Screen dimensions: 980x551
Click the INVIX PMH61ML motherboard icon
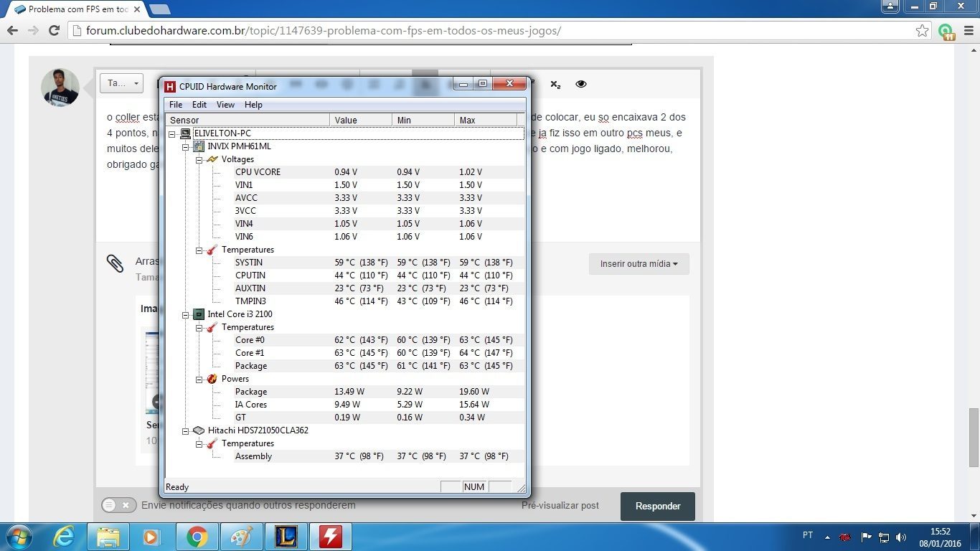coord(199,146)
